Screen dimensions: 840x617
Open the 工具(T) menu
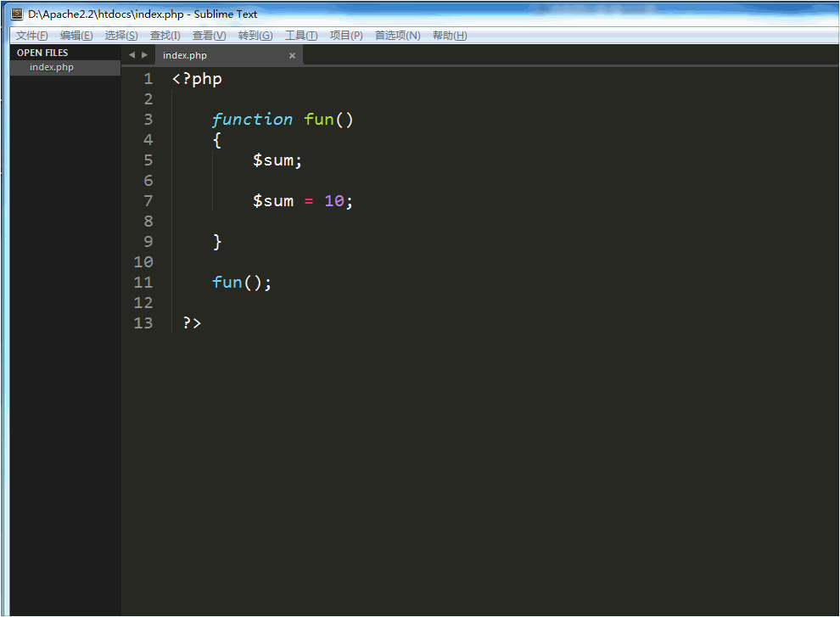pyautogui.click(x=301, y=36)
